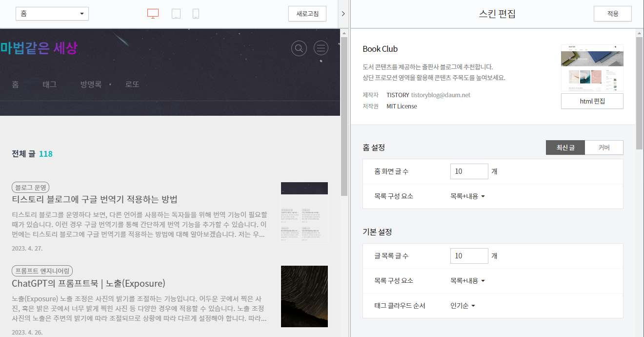Screen dimensions: 644x337
Task: Open the 태그 menu in blog navigation
Action: click(49, 84)
